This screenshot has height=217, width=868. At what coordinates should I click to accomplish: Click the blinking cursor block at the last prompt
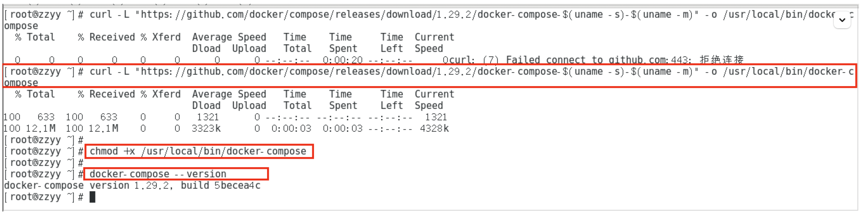(93, 197)
